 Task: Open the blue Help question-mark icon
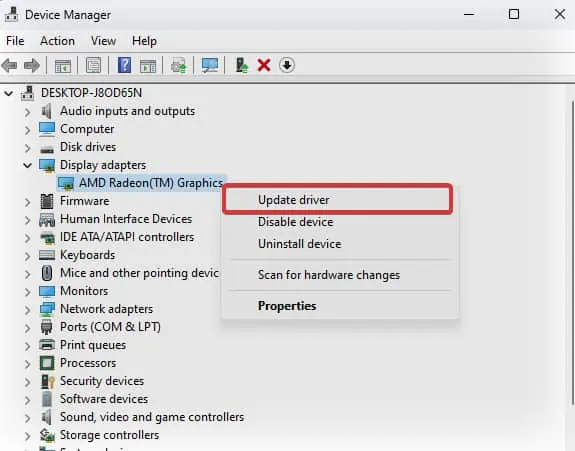click(x=124, y=65)
